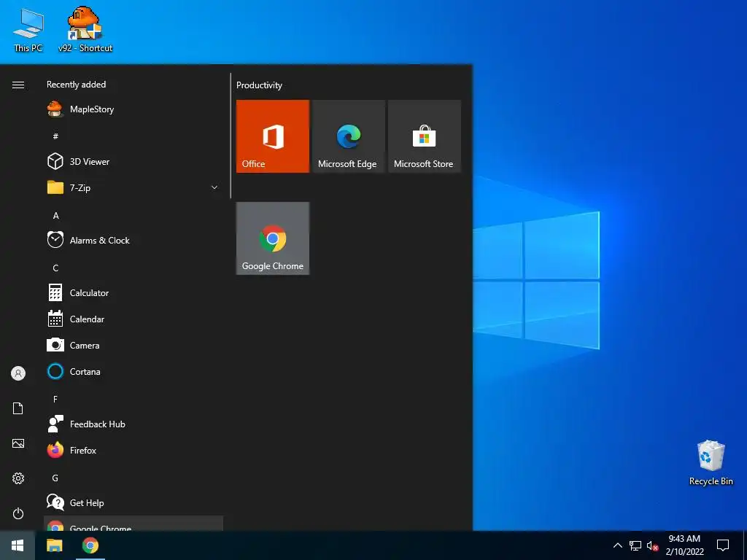The width and height of the screenshot is (747, 560).
Task: Click the Productivity group title
Action: point(259,85)
